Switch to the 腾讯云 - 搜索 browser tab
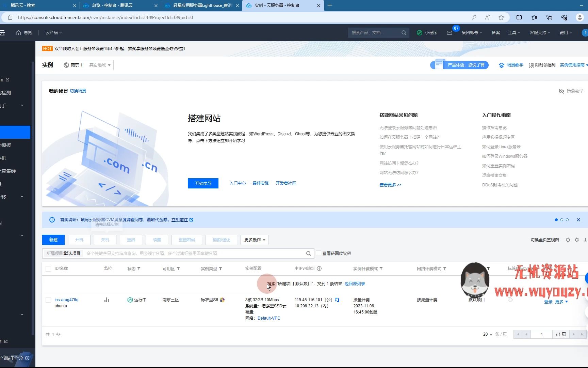 point(39,5)
